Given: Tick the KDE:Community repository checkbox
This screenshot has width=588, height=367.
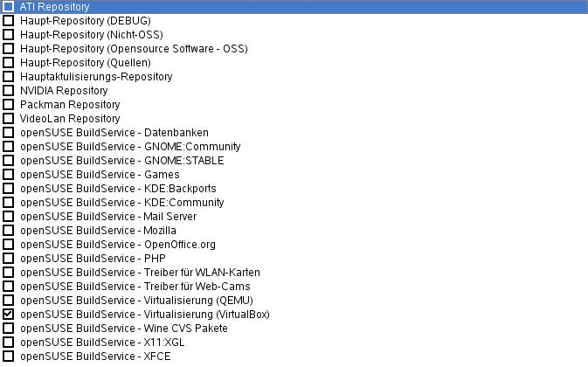Looking at the screenshot, I should [x=8, y=203].
